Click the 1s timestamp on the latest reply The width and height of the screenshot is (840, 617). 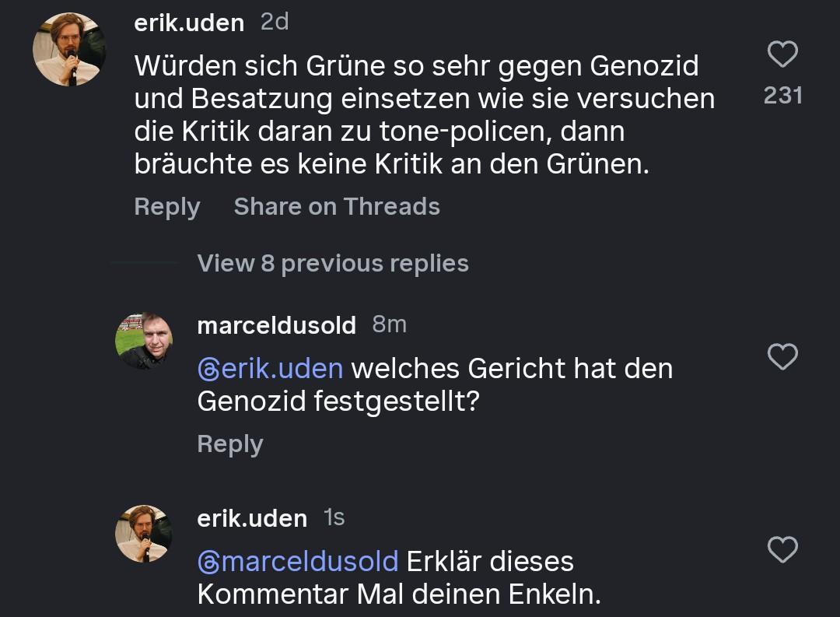pos(334,518)
